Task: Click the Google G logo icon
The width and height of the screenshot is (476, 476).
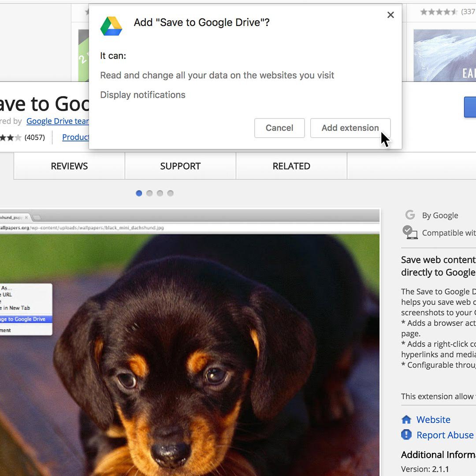Action: point(410,215)
